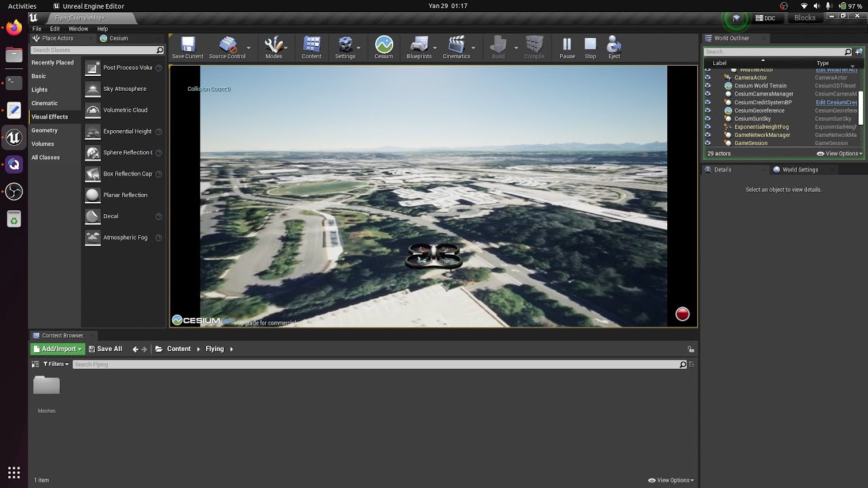Expand Source Control dropdown arrow
868x488 pixels.
(249, 47)
